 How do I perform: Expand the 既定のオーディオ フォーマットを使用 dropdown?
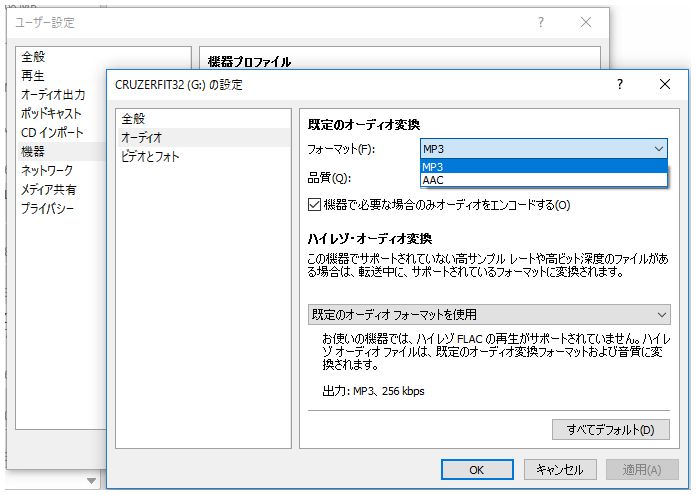coord(489,315)
